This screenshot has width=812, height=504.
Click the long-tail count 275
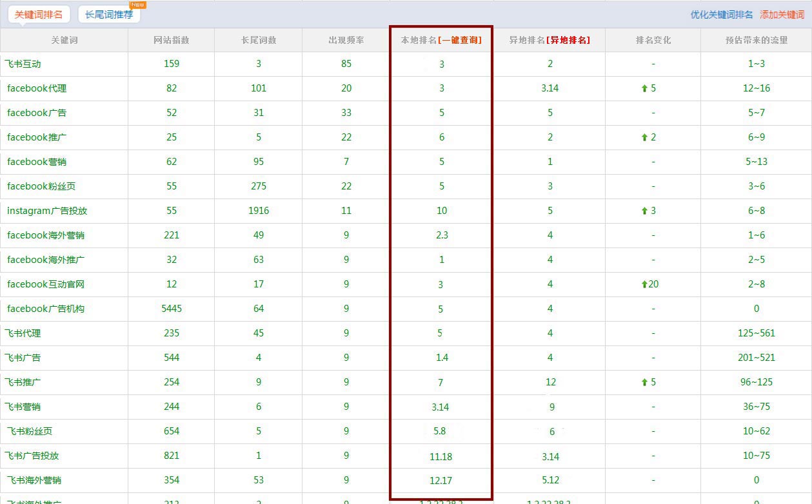tap(259, 186)
